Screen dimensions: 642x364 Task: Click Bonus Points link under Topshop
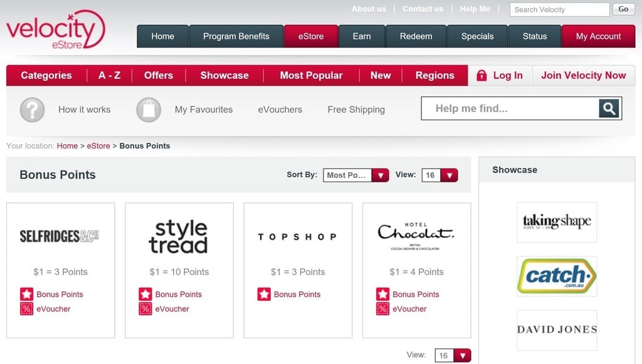click(x=297, y=294)
